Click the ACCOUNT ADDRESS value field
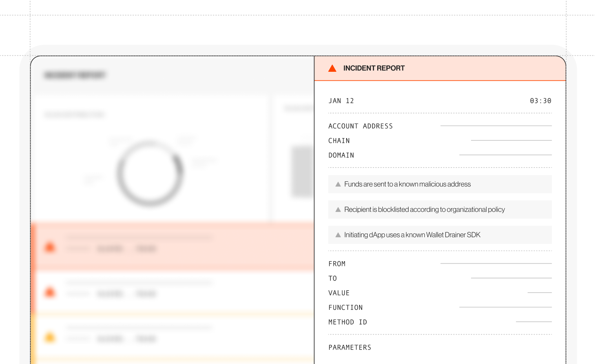The width and height of the screenshot is (595, 364). [x=496, y=126]
